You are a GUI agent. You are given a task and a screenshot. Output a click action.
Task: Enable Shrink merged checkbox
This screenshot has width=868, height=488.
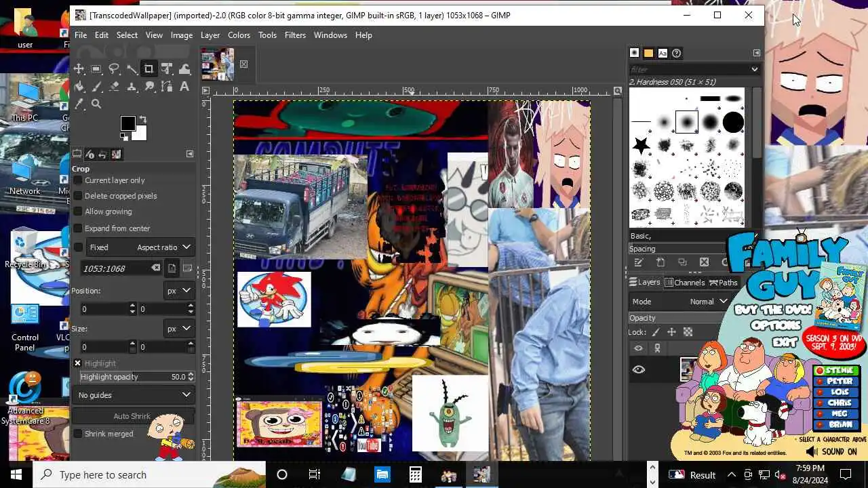point(78,434)
